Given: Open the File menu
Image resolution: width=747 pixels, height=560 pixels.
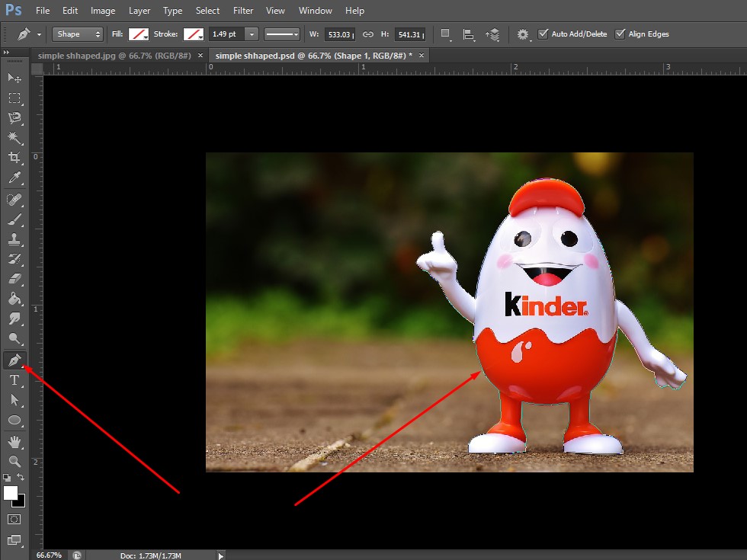Looking at the screenshot, I should click(x=43, y=11).
